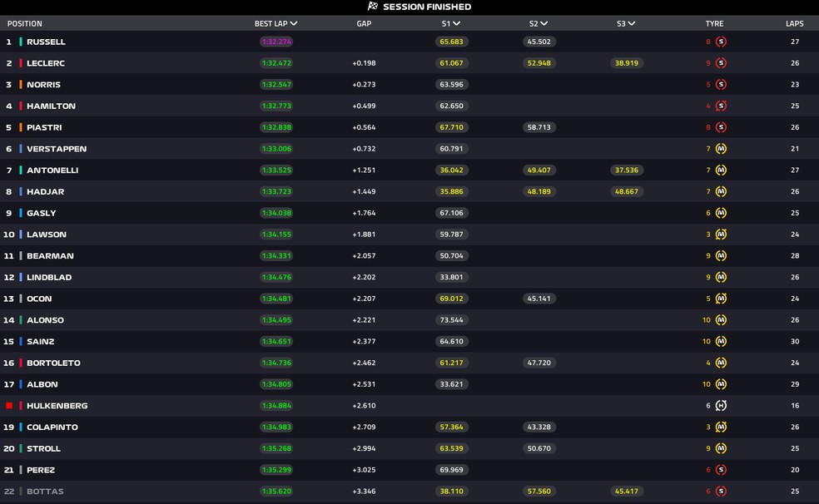
Task: Click the medium tyre icon in Stroll's row
Action: tap(721, 448)
